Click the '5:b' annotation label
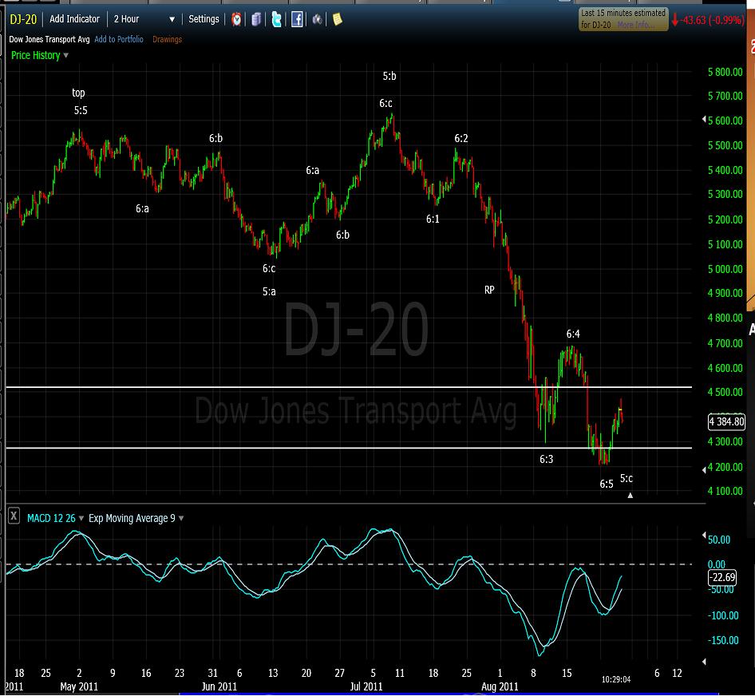 pyautogui.click(x=389, y=76)
